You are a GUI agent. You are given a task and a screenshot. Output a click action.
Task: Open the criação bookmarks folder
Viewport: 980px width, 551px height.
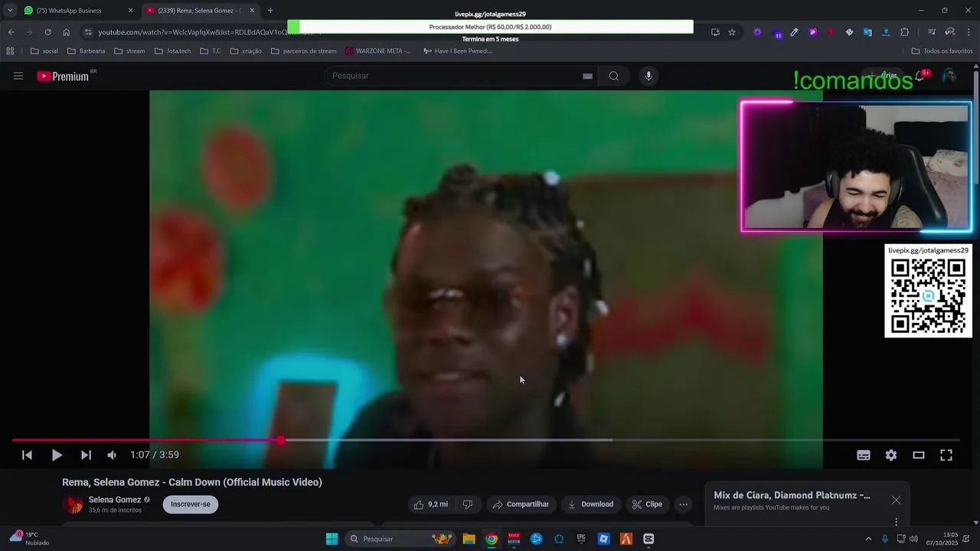tap(246, 51)
